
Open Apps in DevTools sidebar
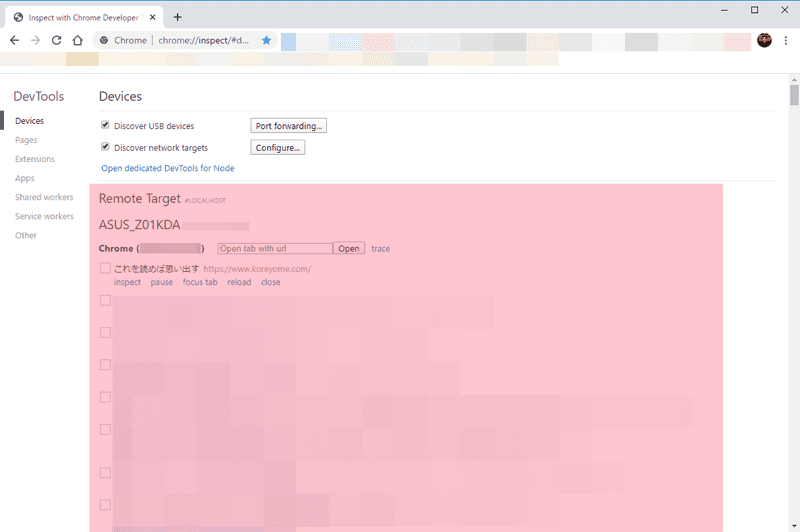coord(24,178)
